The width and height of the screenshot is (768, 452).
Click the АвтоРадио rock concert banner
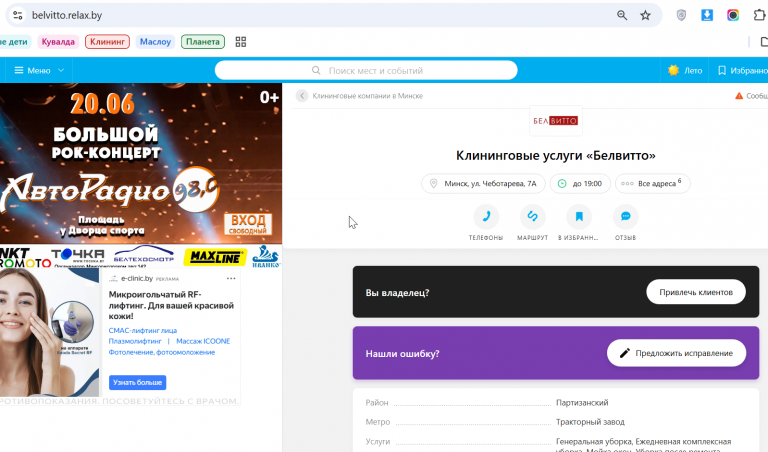point(141,163)
